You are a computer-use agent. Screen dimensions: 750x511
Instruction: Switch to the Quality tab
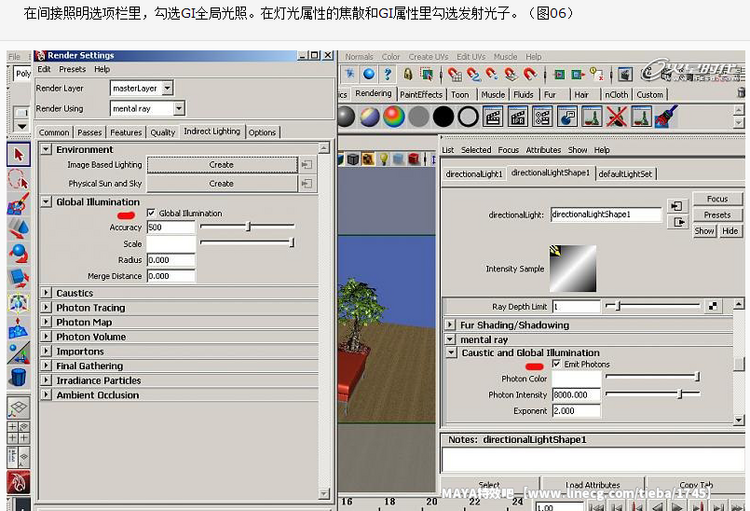tap(163, 133)
